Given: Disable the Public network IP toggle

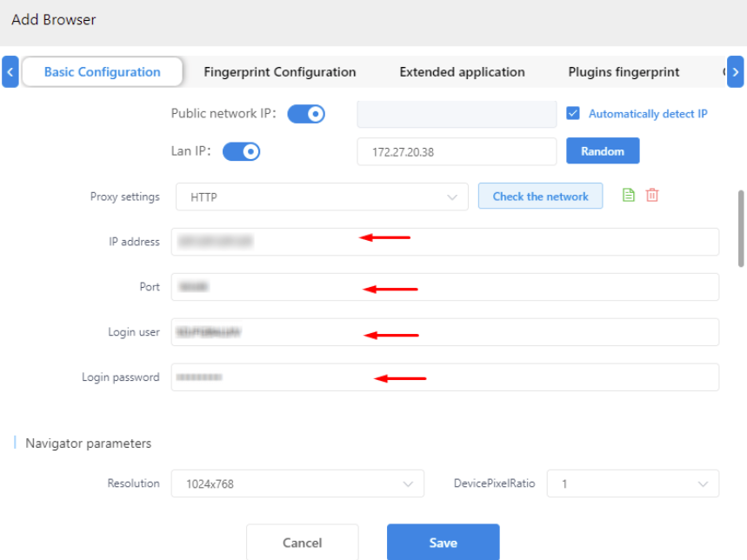Looking at the screenshot, I should coord(305,113).
